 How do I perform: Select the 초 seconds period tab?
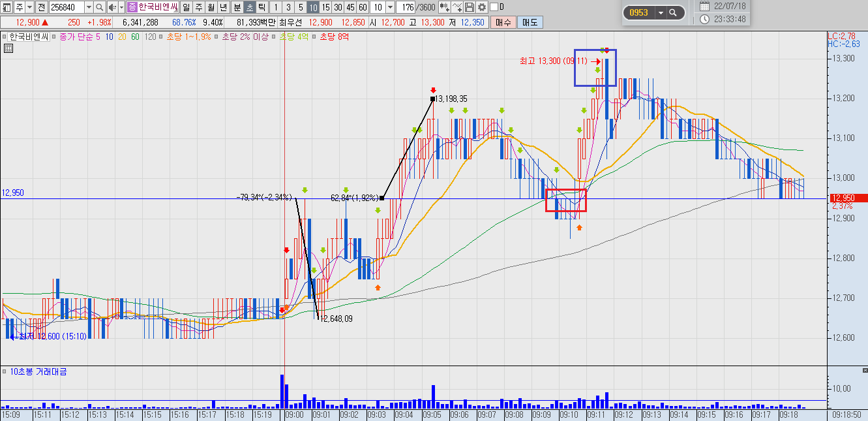pyautogui.click(x=249, y=7)
